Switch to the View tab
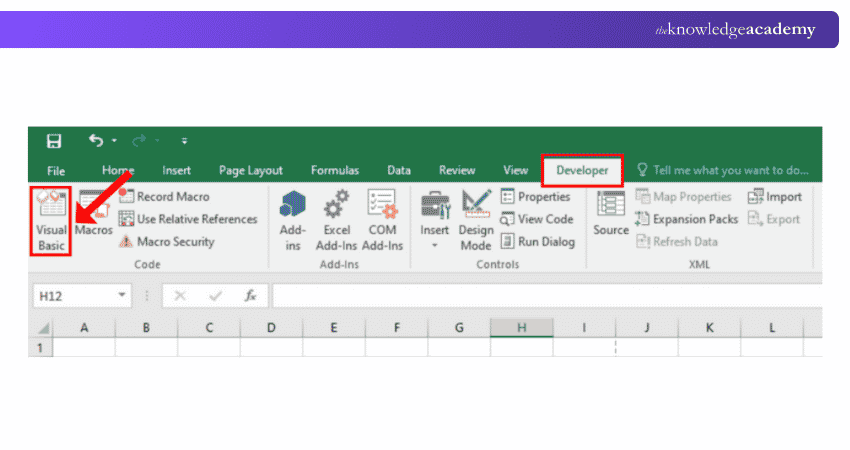Image resolution: width=850 pixels, height=450 pixels. (516, 170)
